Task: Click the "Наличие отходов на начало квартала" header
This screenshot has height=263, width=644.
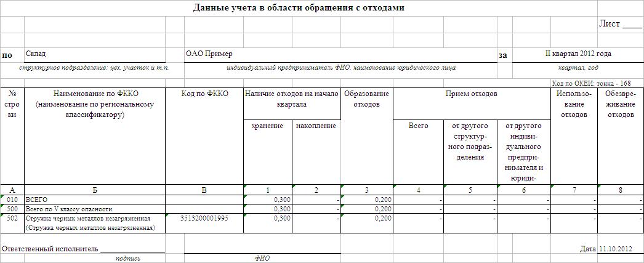Action: [292, 99]
